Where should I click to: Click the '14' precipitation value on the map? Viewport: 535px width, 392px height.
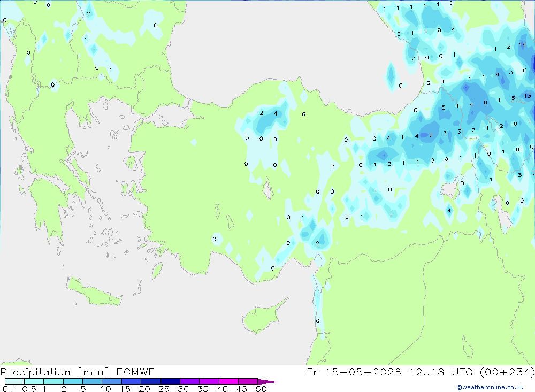(523, 44)
